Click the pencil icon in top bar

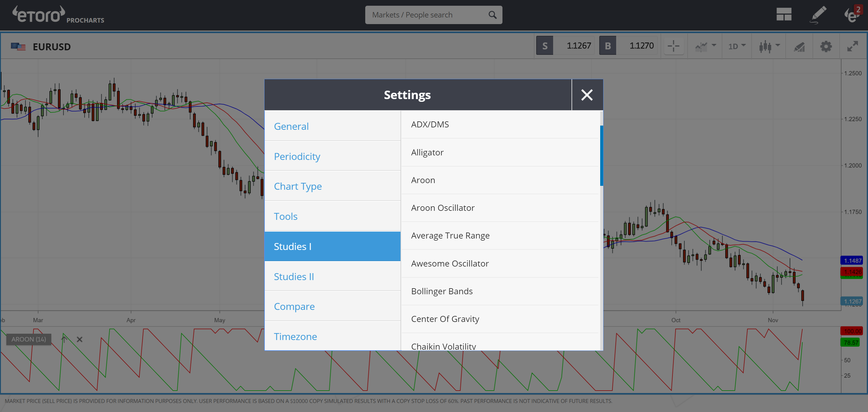(818, 14)
